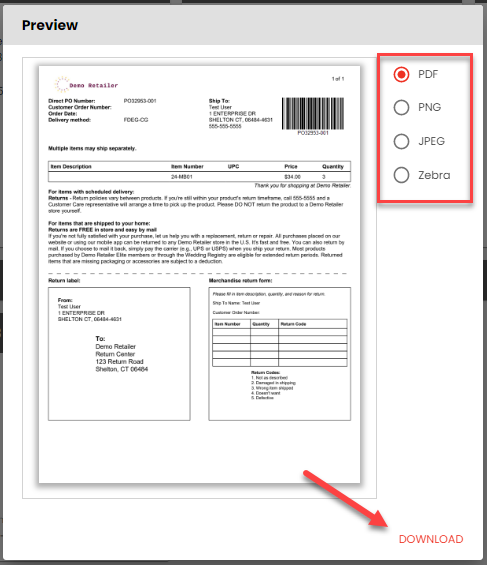The image size is (487, 565).
Task: Click the DOWNLOAD button
Action: (x=431, y=539)
